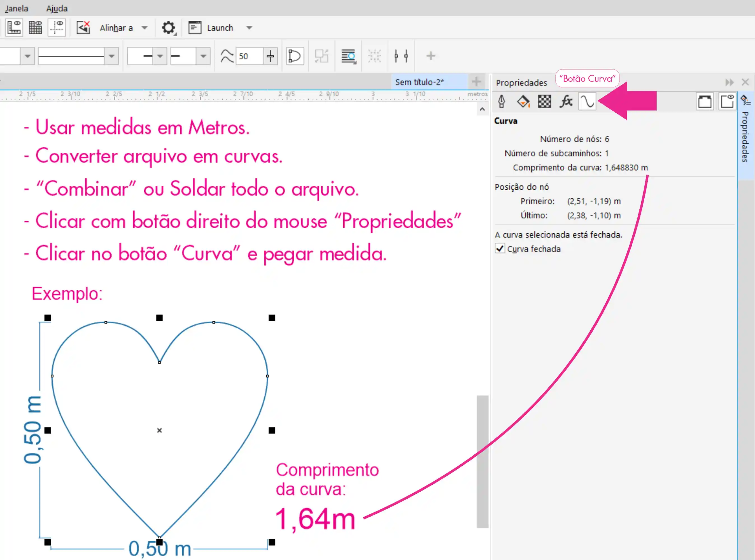Click the heart's top-left selection handle
Viewport: 755px width, 560px height.
48,318
